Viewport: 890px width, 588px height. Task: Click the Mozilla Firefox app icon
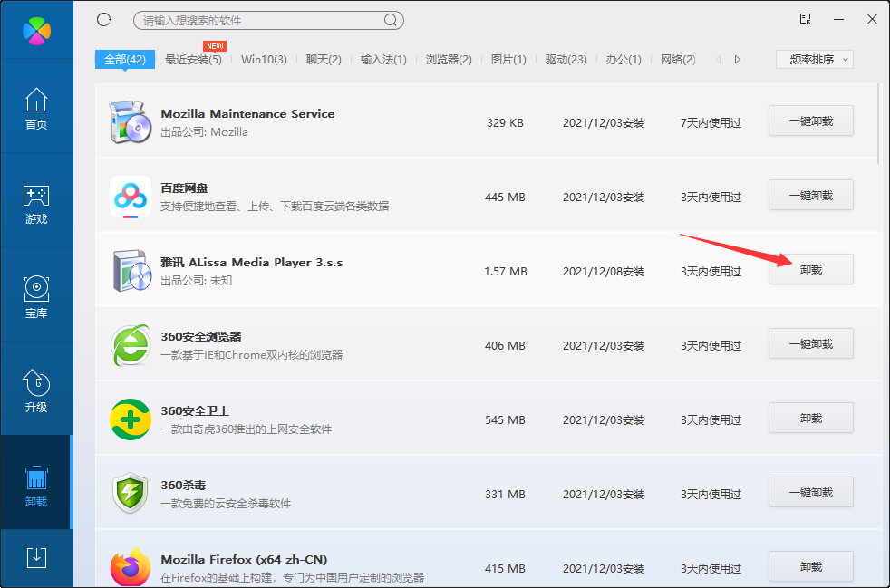pos(130,566)
